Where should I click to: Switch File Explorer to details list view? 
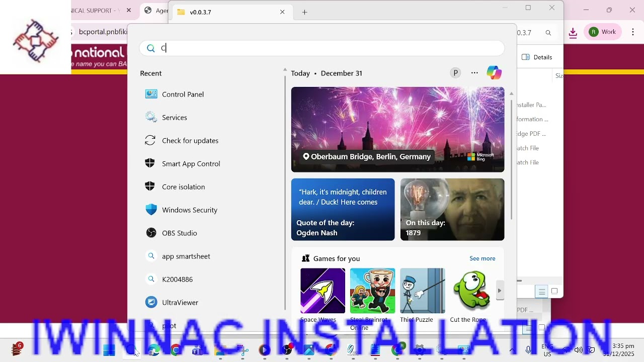pyautogui.click(x=542, y=292)
